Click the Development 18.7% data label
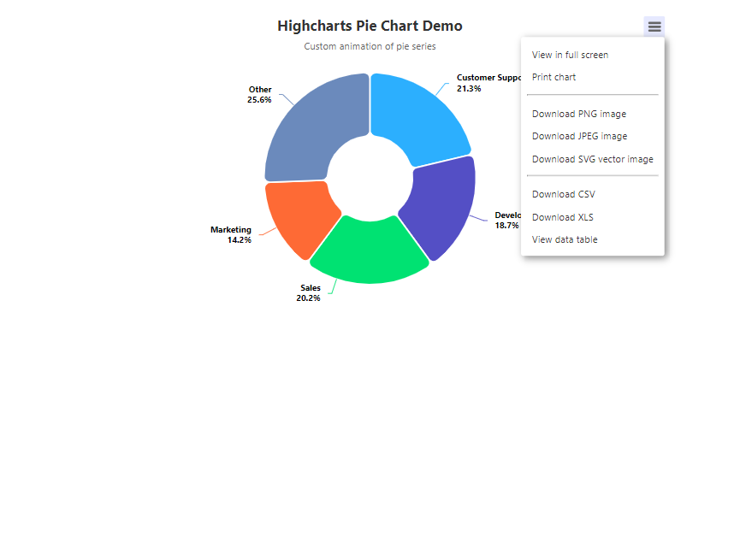This screenshot has height=560, width=740. (x=507, y=220)
